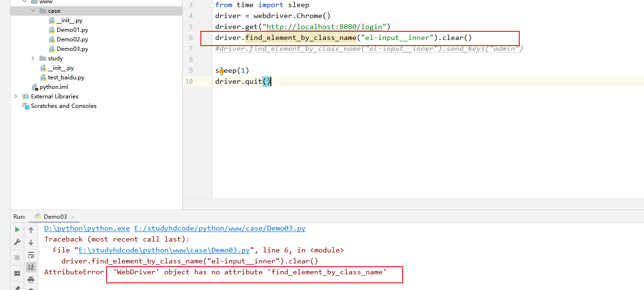The height and width of the screenshot is (290, 644).
Task: Open run configuration settings with wrench icon
Action: (x=17, y=241)
